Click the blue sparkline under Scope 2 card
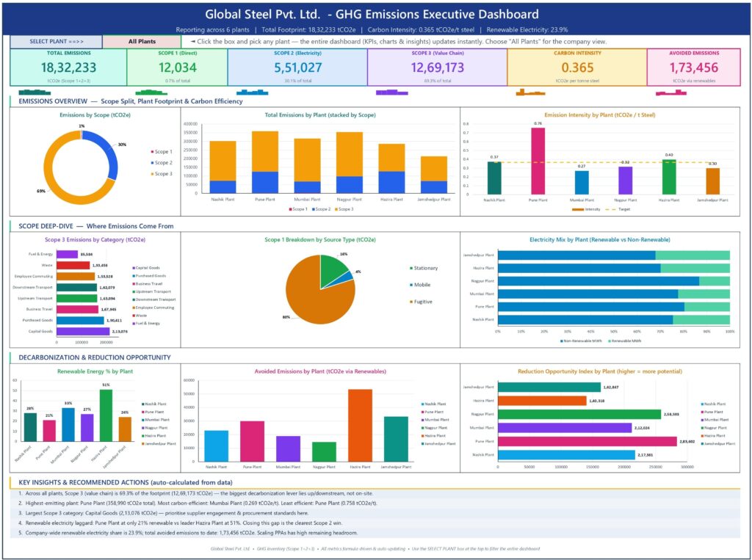752x560 pixels. (x=253, y=92)
